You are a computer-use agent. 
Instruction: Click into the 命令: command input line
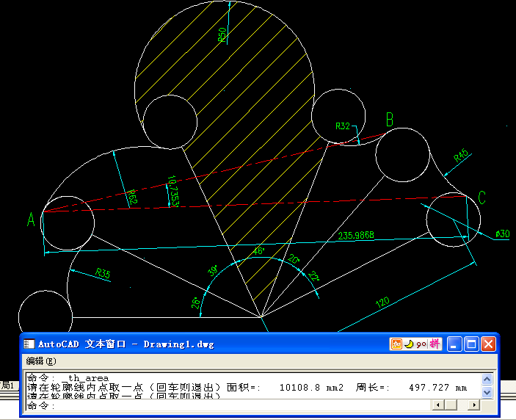pos(227,405)
